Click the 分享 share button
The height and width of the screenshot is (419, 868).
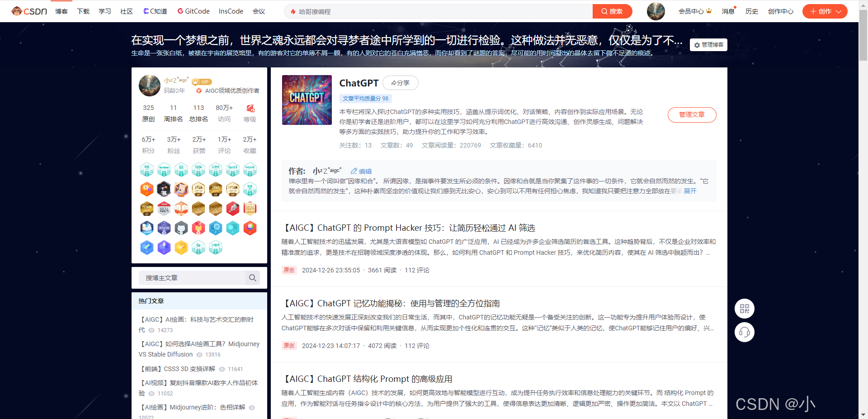401,83
